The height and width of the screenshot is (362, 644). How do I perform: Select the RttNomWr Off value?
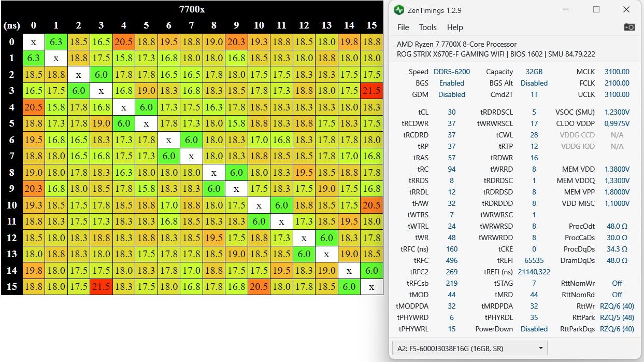pyautogui.click(x=617, y=283)
